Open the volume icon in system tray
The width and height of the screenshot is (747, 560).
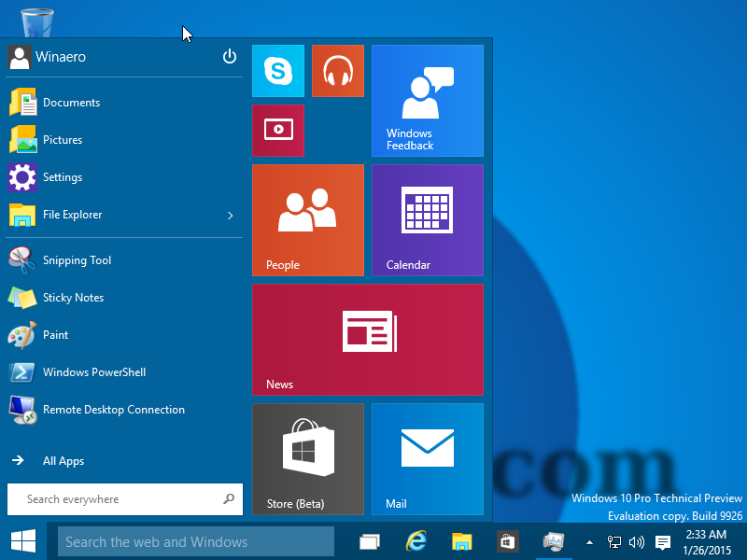click(x=637, y=541)
